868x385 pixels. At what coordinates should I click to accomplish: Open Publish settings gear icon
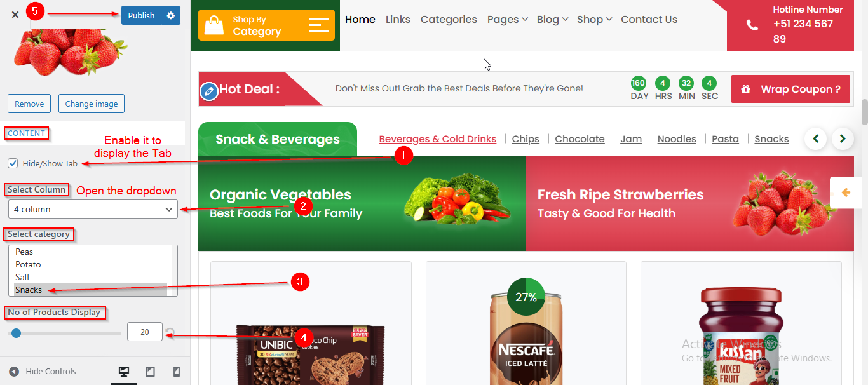(170, 15)
